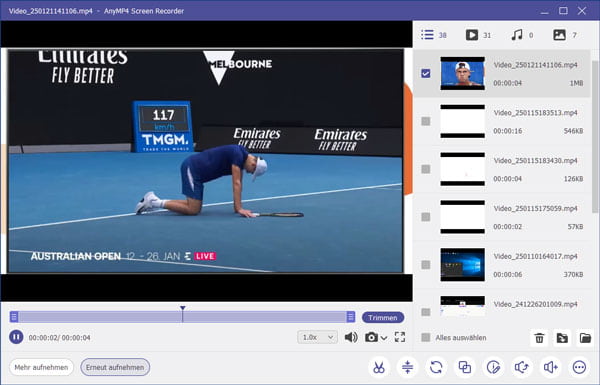Open the video compressor tool
This screenshot has height=385, width=600.
408,367
